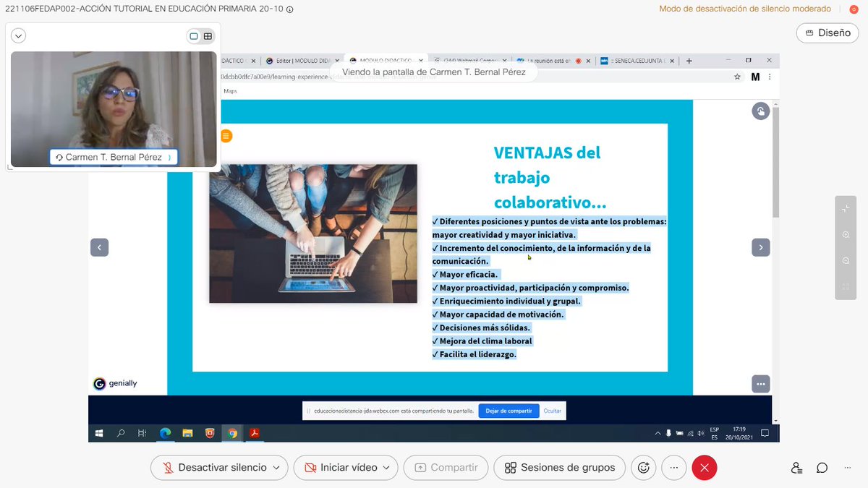Open the orange Genially menu icon
Screen dimensions: 868x488
226,136
